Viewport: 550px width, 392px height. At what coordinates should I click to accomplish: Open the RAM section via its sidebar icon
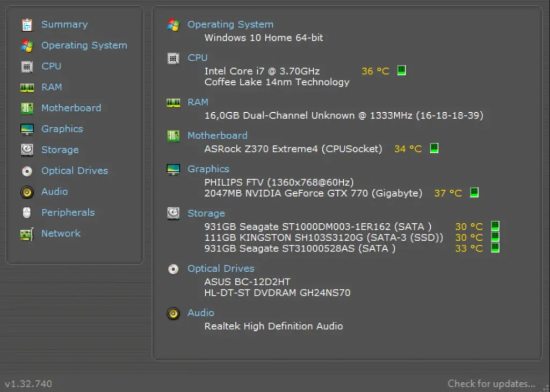(x=27, y=87)
